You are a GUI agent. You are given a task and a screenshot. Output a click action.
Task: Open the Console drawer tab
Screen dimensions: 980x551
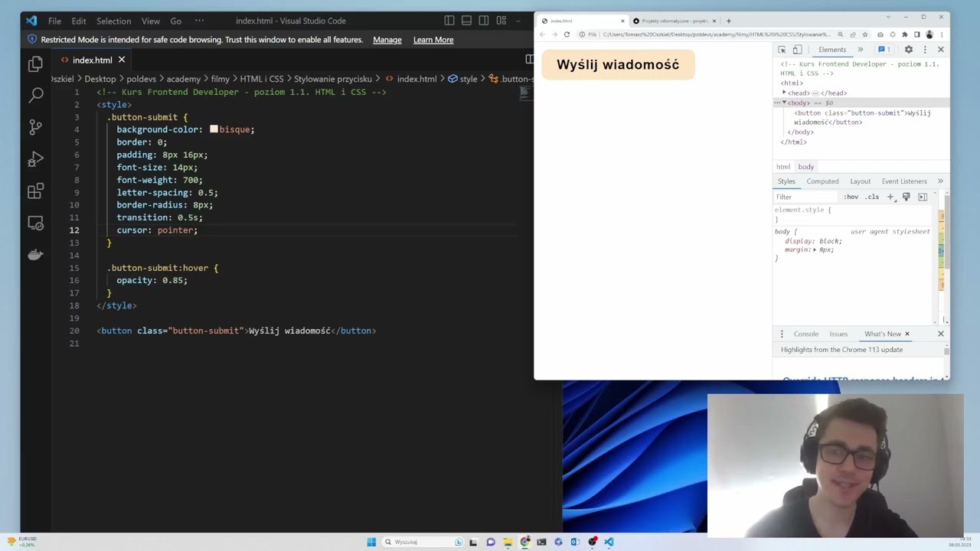coord(805,334)
